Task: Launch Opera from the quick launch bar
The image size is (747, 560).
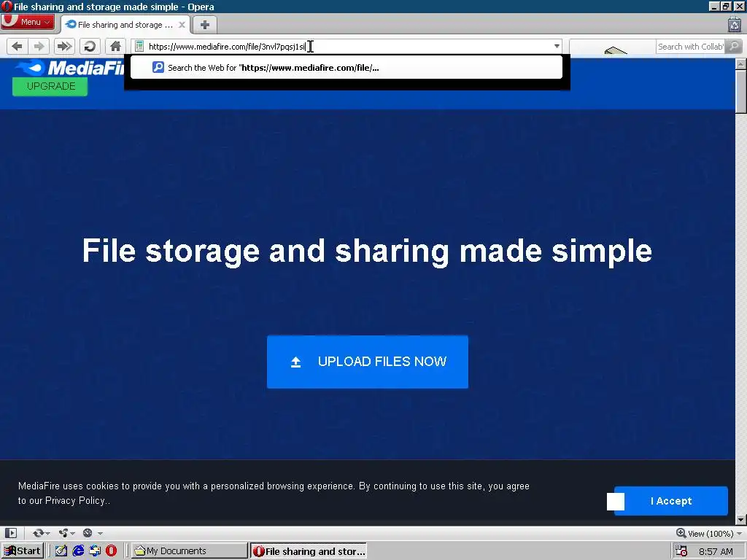Action: [111, 551]
